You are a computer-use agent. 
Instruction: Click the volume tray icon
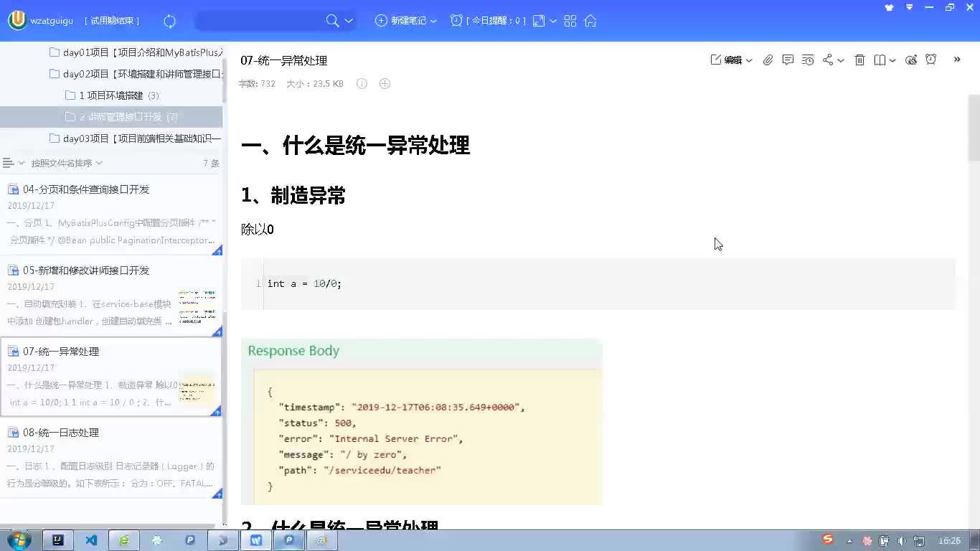point(902,541)
